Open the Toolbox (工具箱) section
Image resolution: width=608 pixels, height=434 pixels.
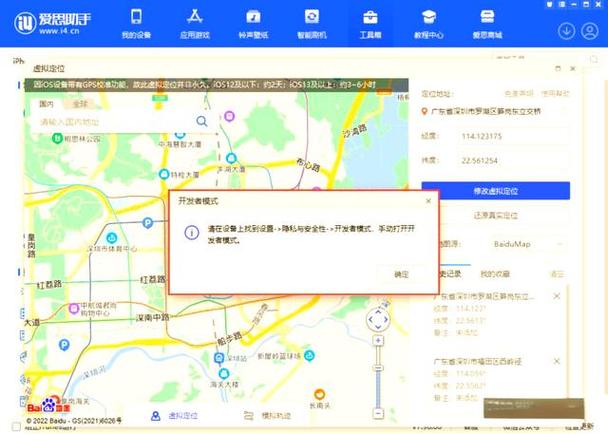370,24
